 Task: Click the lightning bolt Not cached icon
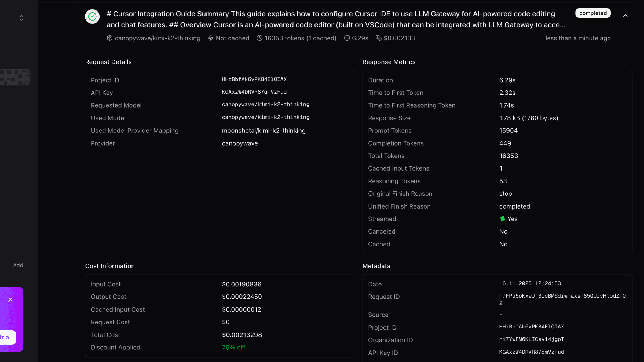coord(211,38)
